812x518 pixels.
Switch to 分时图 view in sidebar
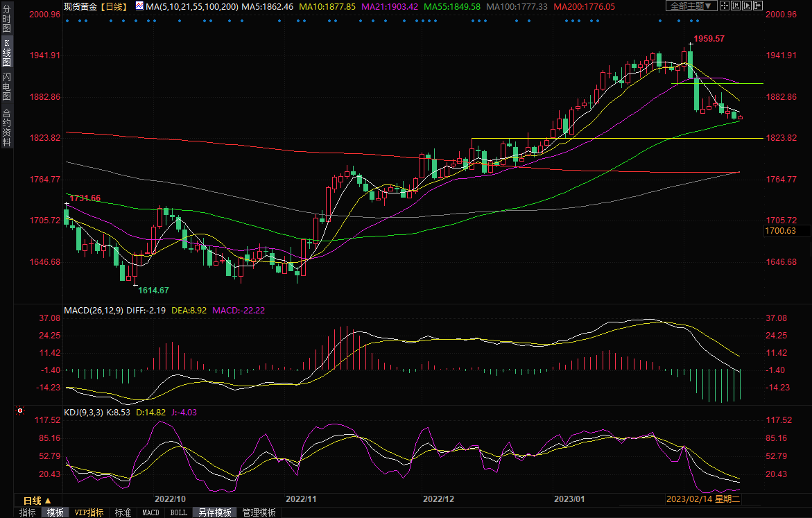(6, 19)
